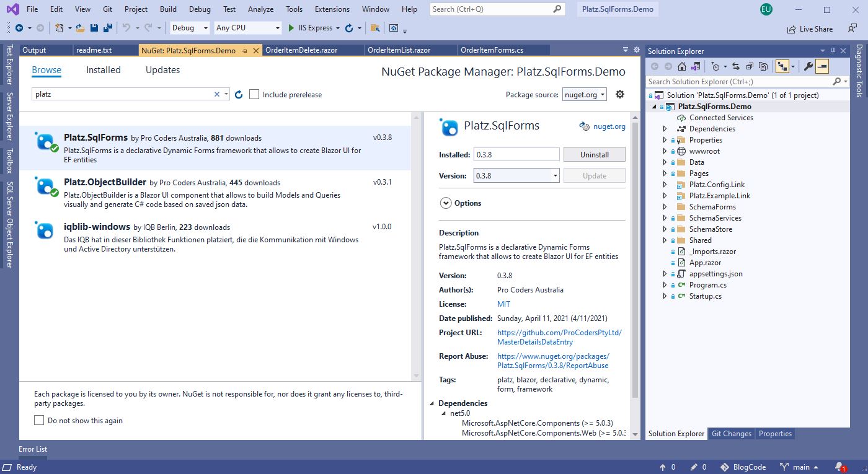
Task: Refresh the NuGet package search results
Action: point(239,95)
